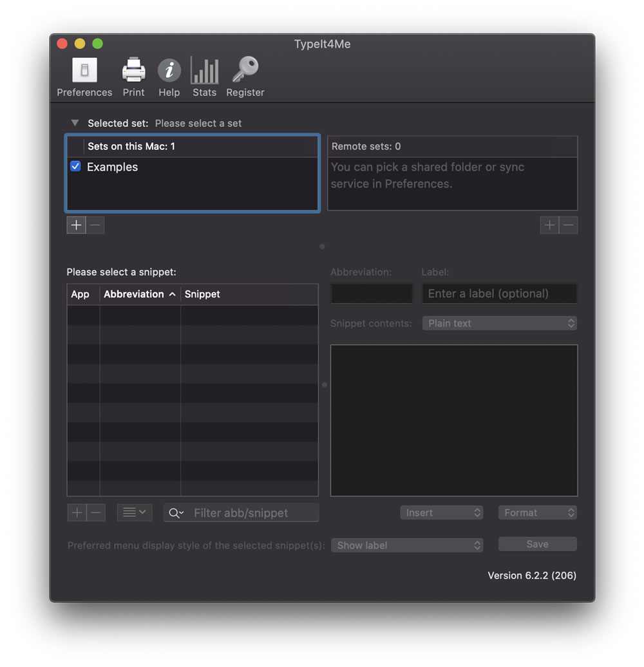
Task: Click the Save button
Action: tap(538, 544)
